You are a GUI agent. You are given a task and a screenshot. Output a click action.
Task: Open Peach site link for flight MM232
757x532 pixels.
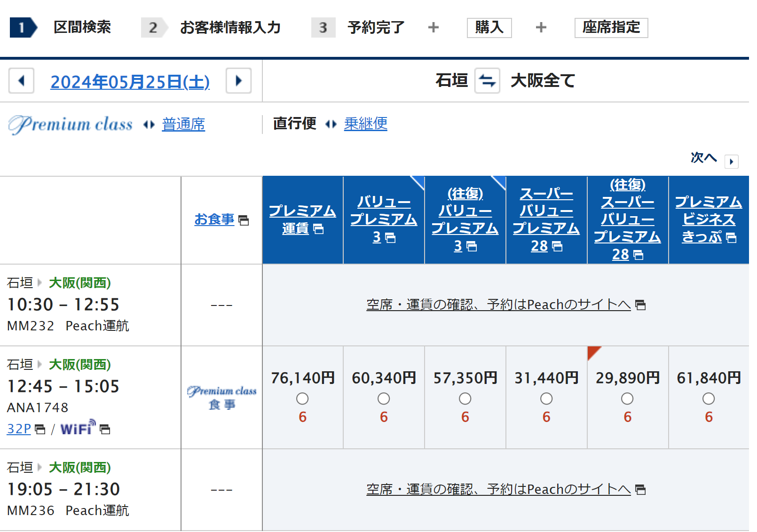pos(498,305)
